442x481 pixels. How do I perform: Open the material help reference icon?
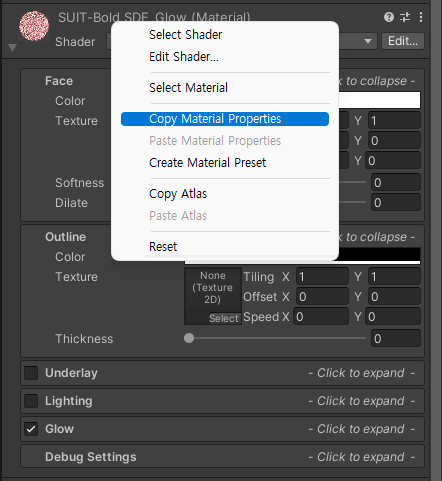click(x=389, y=17)
